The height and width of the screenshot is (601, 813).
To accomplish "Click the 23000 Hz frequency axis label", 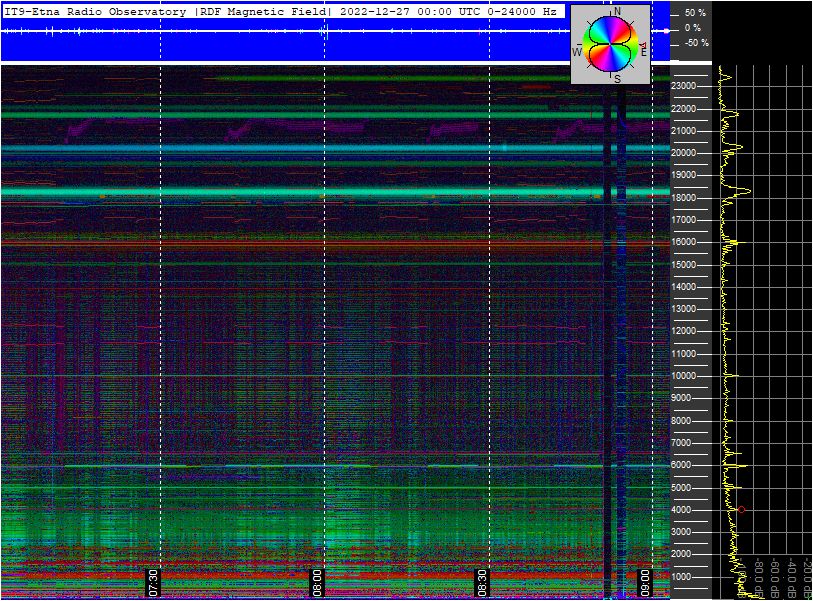I will tap(684, 87).
